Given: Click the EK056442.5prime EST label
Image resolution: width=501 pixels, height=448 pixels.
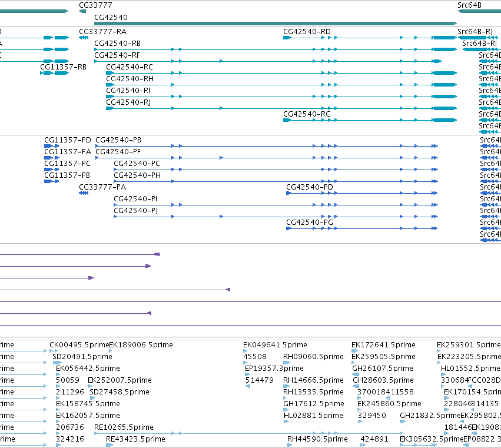Looking at the screenshot, I should point(88,369).
